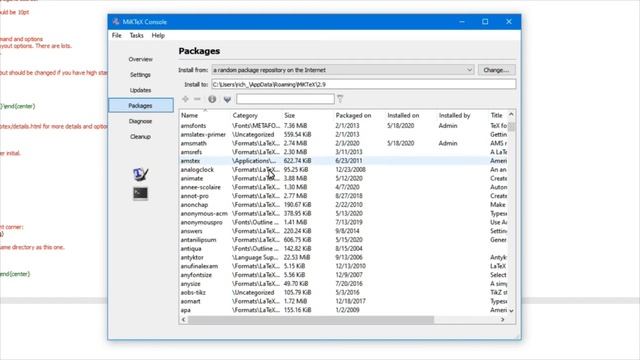The image size is (640, 360).
Task: Click the vertical scrollbar up arrow
Action: 511,115
